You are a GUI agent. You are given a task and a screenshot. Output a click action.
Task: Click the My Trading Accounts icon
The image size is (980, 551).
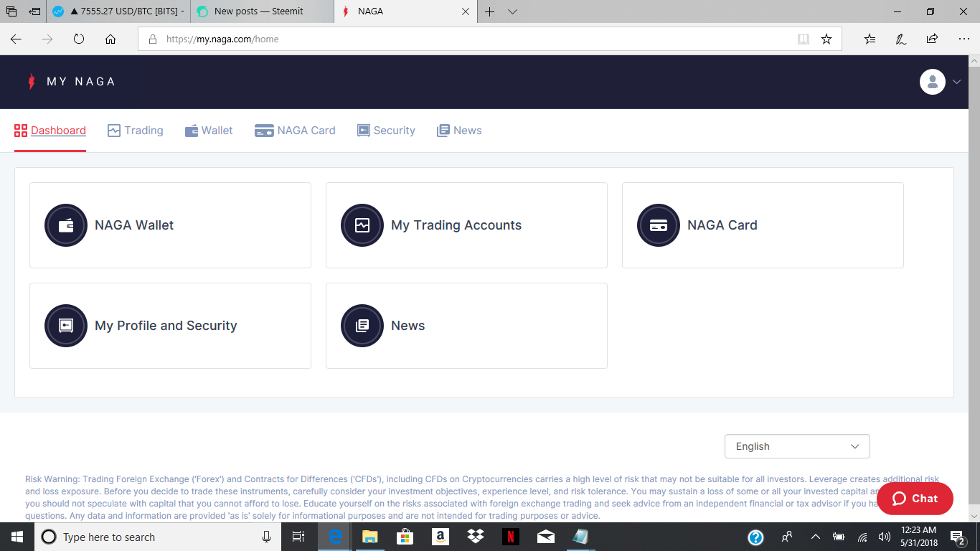[362, 225]
